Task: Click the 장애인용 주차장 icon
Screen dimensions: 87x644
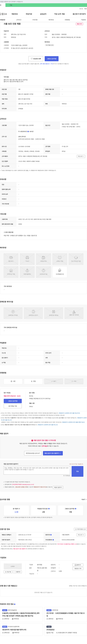Action: pos(13,313)
